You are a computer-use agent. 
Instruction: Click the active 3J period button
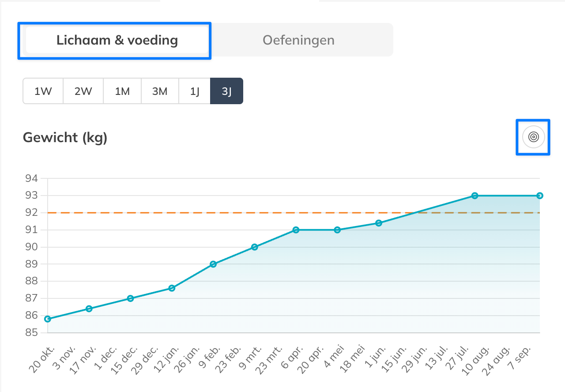coord(226,91)
